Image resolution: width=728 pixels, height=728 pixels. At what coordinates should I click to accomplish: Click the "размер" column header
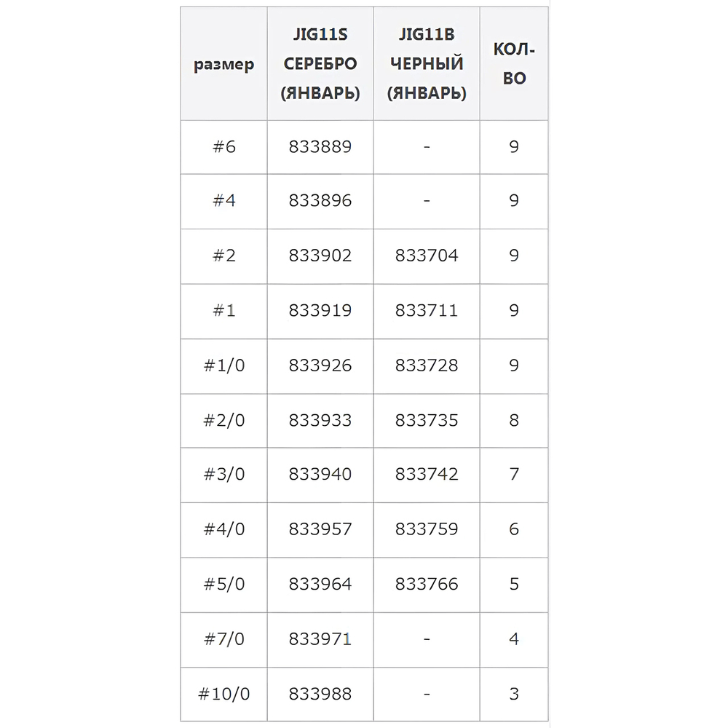tap(224, 65)
